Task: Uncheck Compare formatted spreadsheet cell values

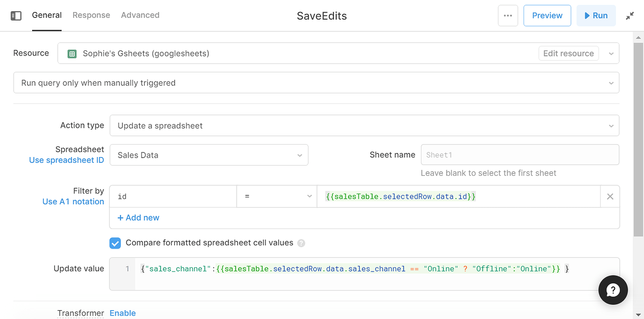Action: click(x=115, y=243)
